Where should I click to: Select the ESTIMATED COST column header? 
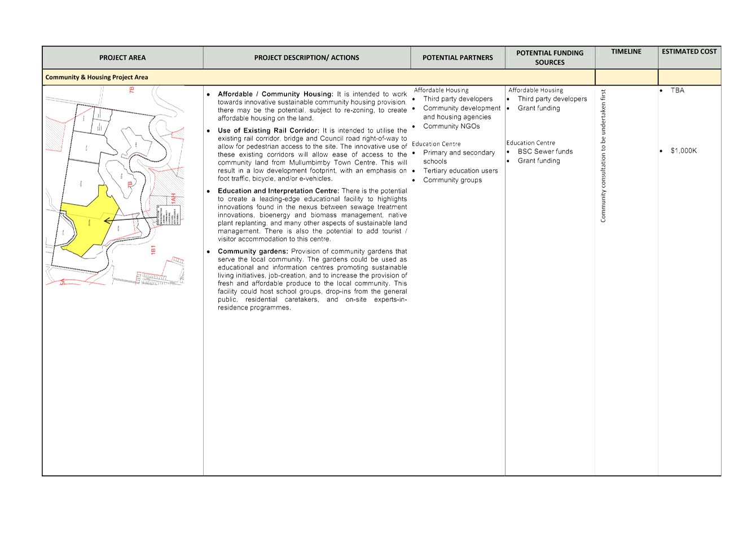[689, 51]
